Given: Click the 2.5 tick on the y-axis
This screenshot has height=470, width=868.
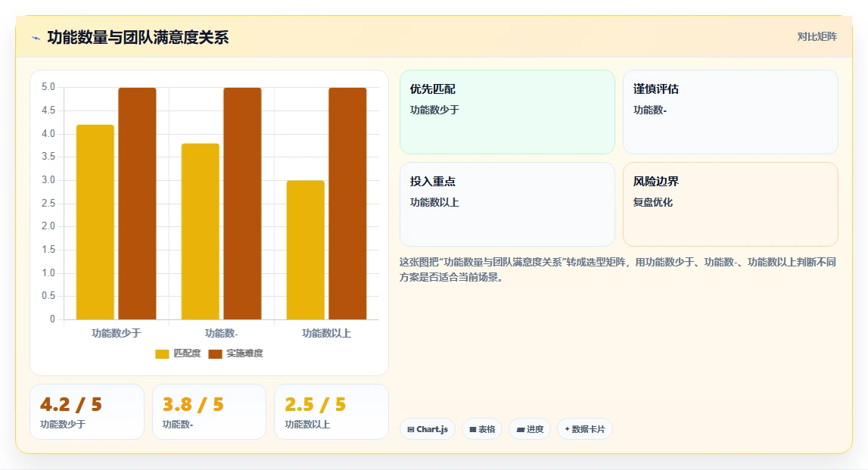Looking at the screenshot, I should [48, 203].
